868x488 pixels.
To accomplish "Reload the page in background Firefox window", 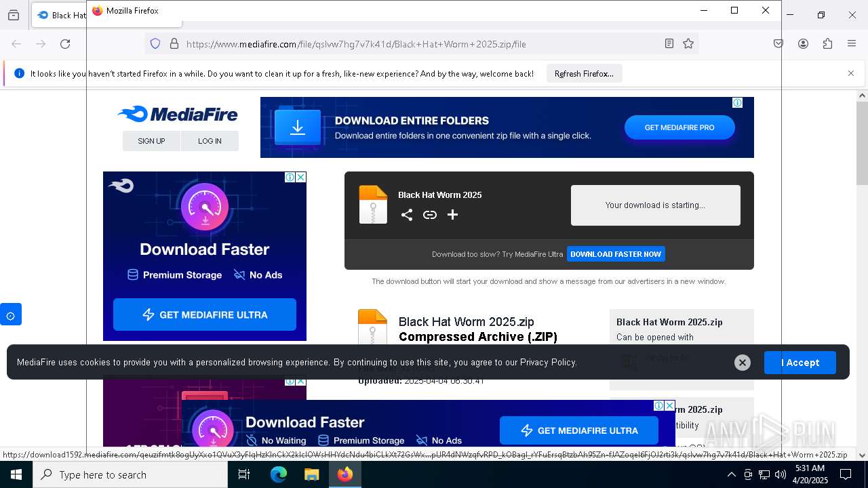I will point(65,44).
